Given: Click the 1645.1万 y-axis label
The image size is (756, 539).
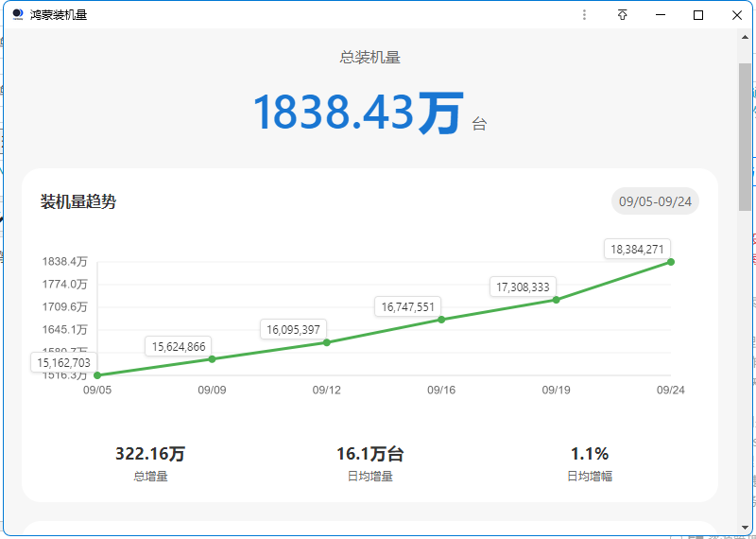Looking at the screenshot, I should tap(64, 330).
